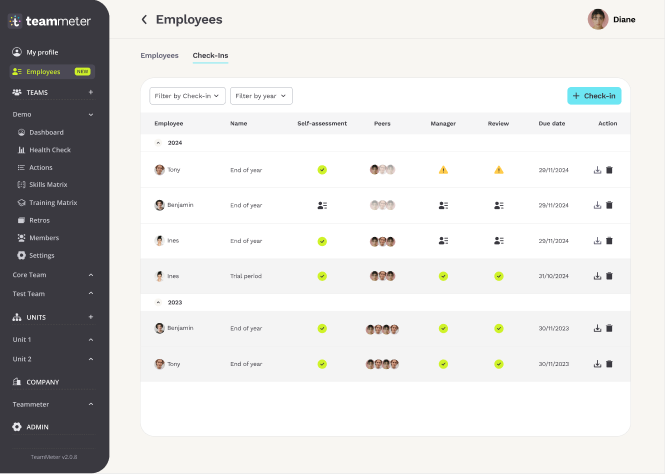Click Diane's profile avatar
The width and height of the screenshot is (665, 474).
pos(598,19)
